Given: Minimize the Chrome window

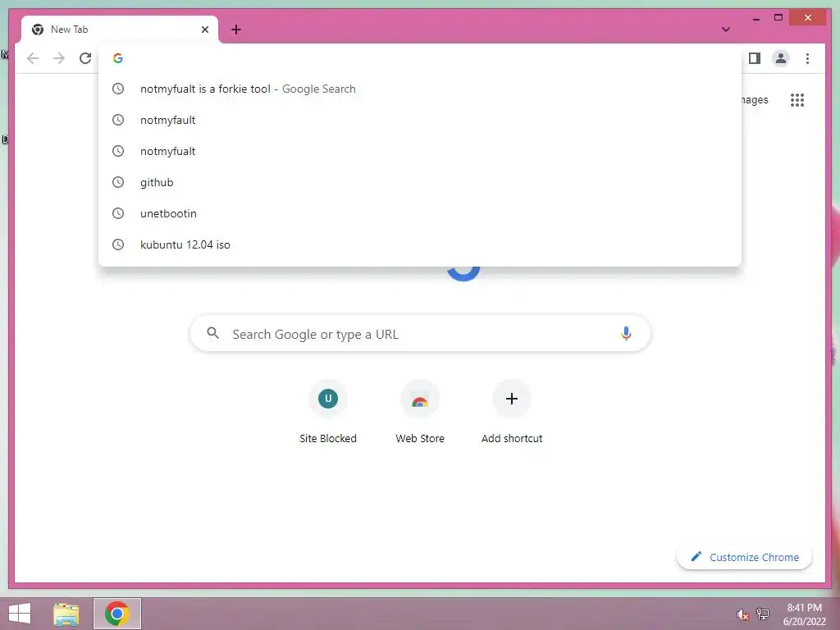Looking at the screenshot, I should tap(756, 18).
